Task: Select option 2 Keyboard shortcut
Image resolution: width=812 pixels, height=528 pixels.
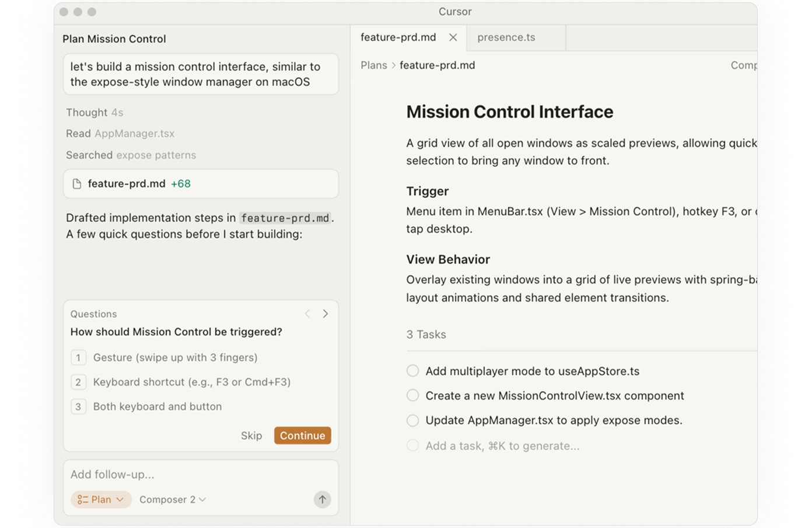Action: pos(191,382)
